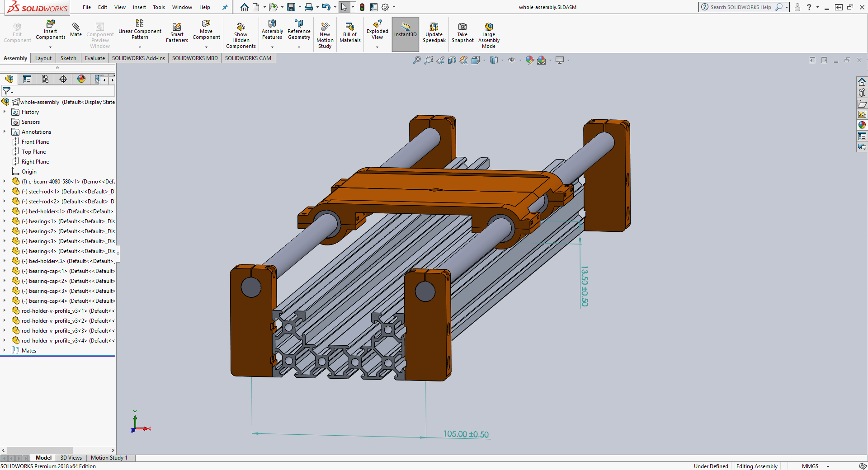The width and height of the screenshot is (868, 470).
Task: Toggle Large Assembly Mode
Action: click(489, 36)
